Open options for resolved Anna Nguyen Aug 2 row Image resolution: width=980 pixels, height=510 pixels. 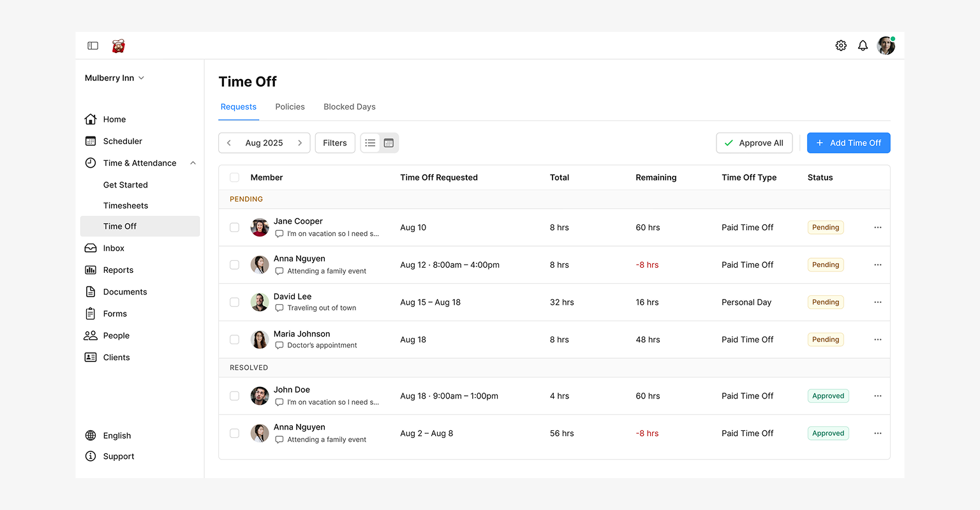click(x=878, y=433)
